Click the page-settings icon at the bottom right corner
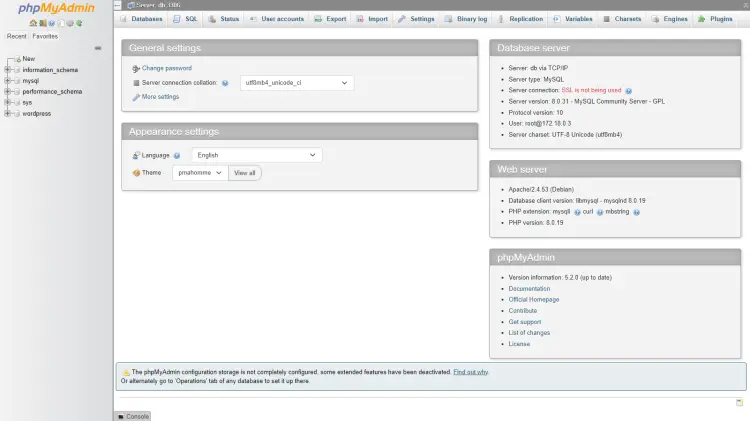The height and width of the screenshot is (421, 750). pos(739,402)
